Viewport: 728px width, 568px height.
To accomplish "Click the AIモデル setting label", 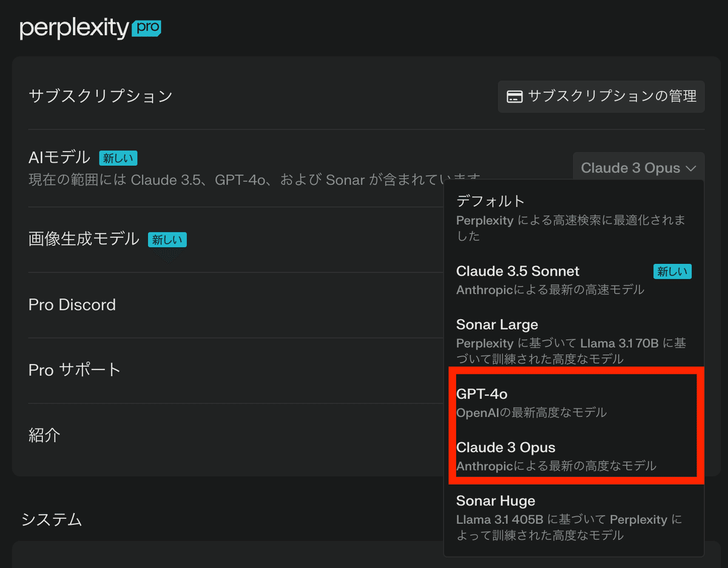I will point(59,158).
